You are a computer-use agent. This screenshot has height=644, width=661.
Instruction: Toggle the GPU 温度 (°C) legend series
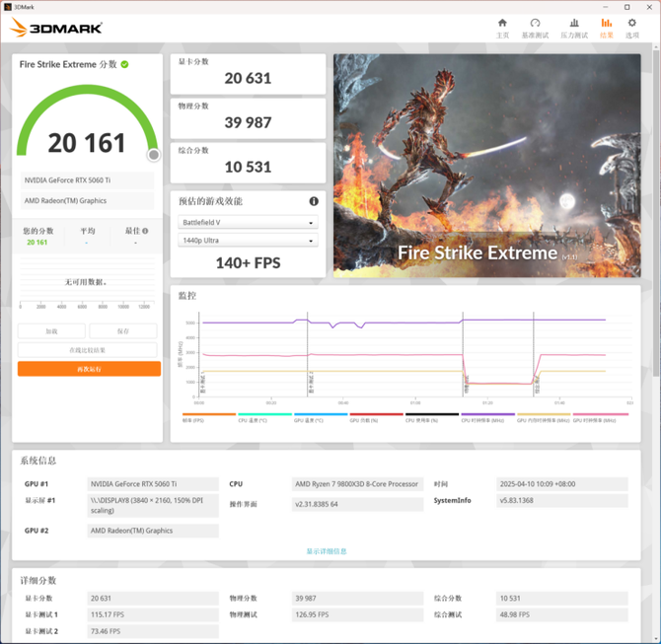[321, 418]
